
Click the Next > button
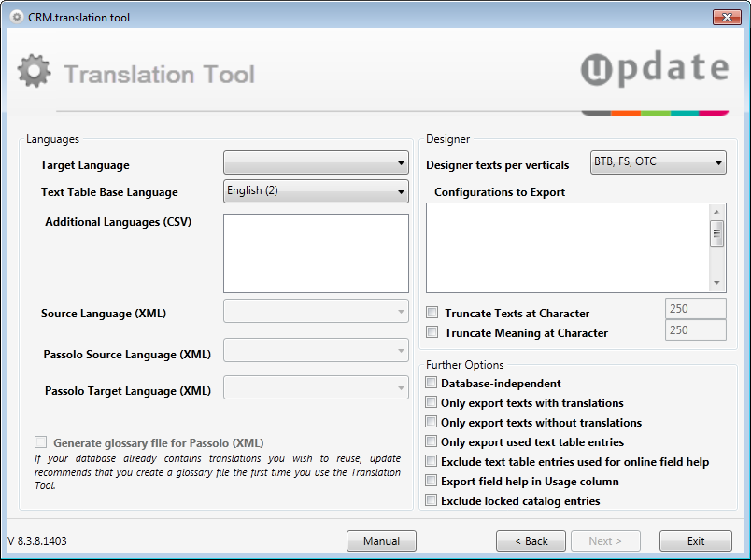click(605, 540)
